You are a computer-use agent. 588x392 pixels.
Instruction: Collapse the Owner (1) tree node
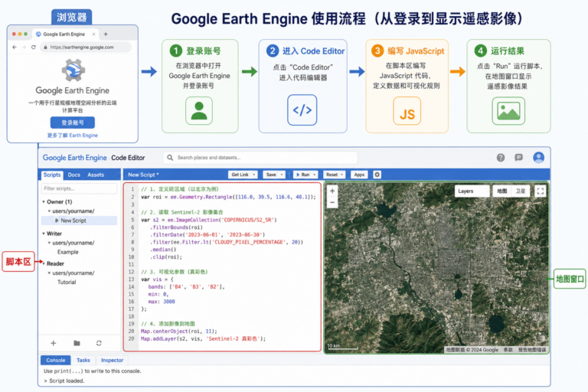44,202
